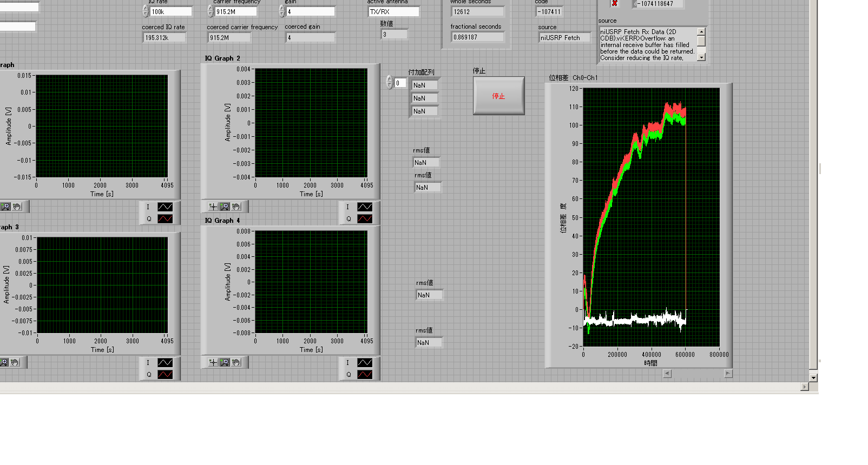Click whole seconds value 12612
Image resolution: width=868 pixels, height=465 pixels.
coord(478,11)
